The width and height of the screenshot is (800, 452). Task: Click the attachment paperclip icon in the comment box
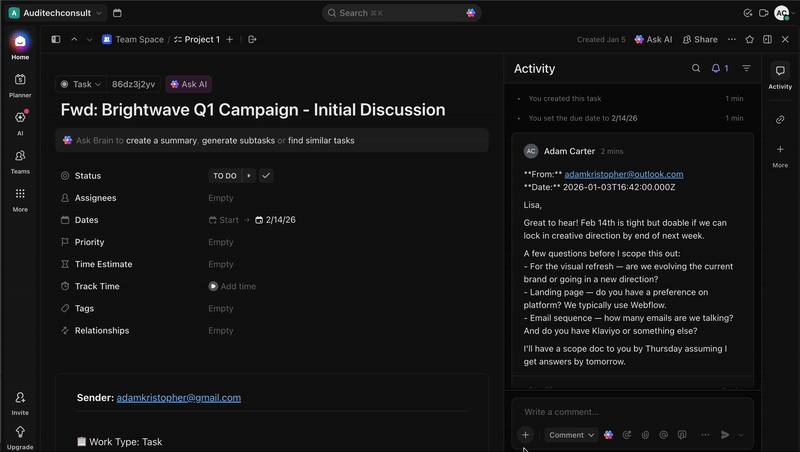pos(645,435)
